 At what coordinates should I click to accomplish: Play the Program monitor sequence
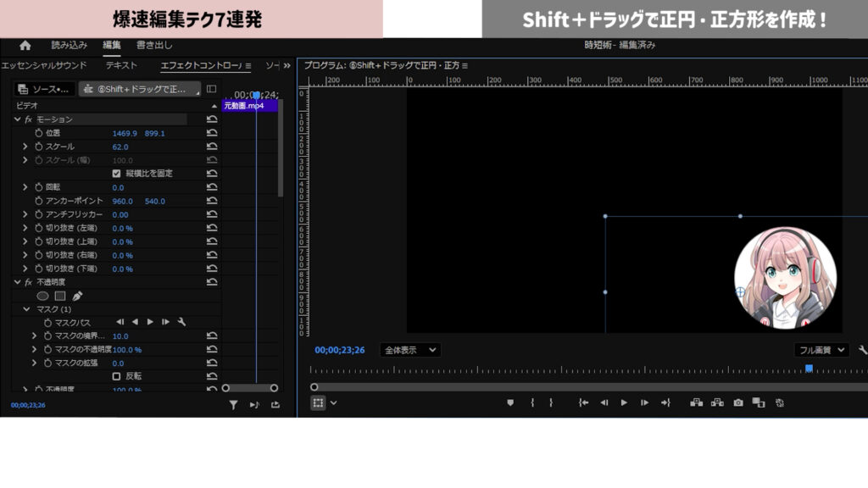click(624, 402)
